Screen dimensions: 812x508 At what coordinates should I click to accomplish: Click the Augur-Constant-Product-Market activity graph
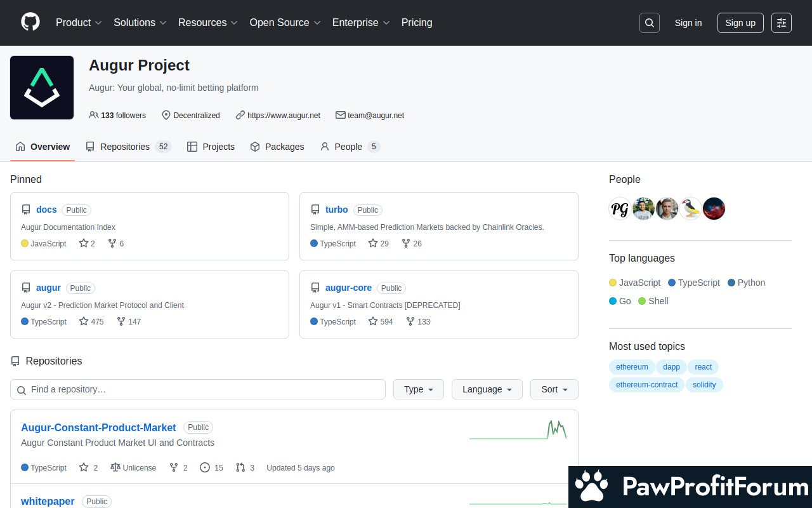click(518, 430)
